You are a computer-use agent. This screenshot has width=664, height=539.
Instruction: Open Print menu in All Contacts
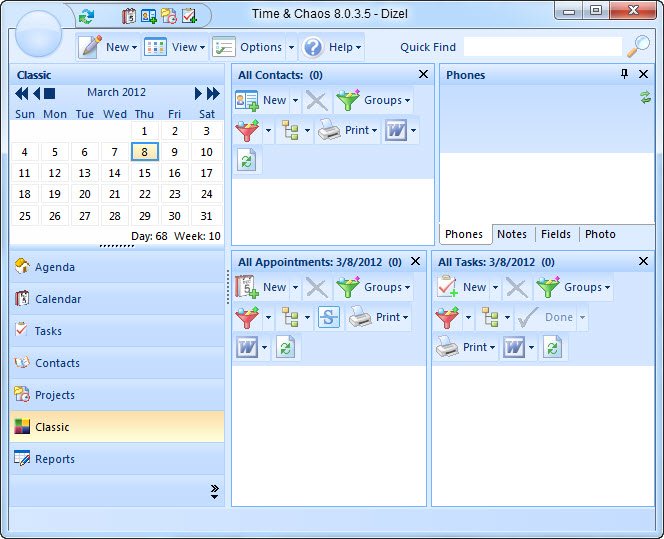pos(348,130)
